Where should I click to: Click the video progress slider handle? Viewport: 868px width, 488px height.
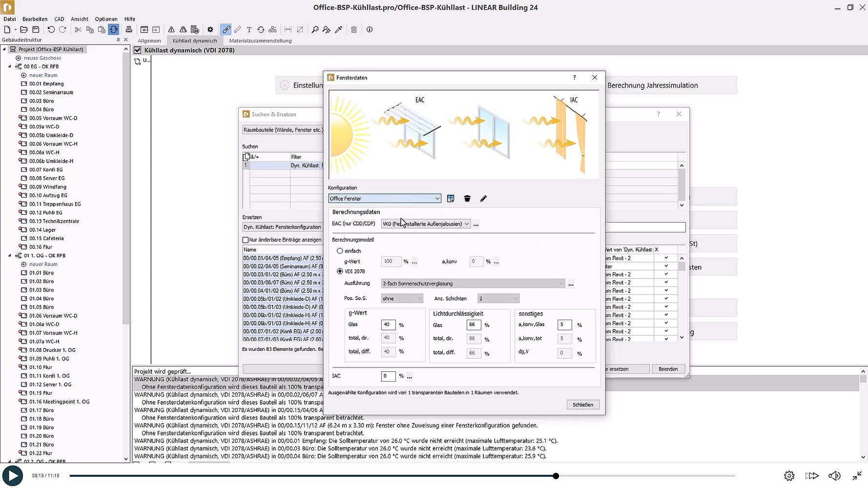click(556, 476)
